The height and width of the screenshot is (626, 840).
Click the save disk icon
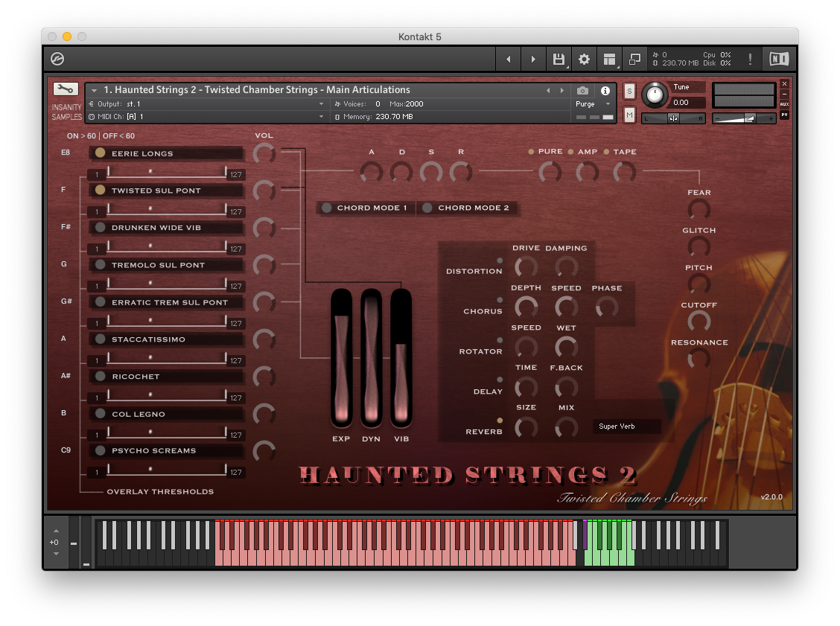[558, 59]
